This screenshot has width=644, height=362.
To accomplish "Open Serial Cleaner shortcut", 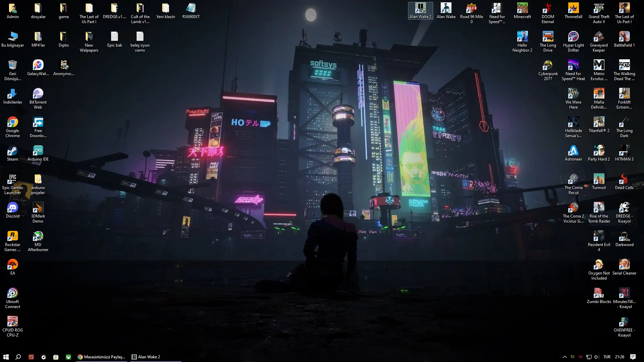I will 624,267.
